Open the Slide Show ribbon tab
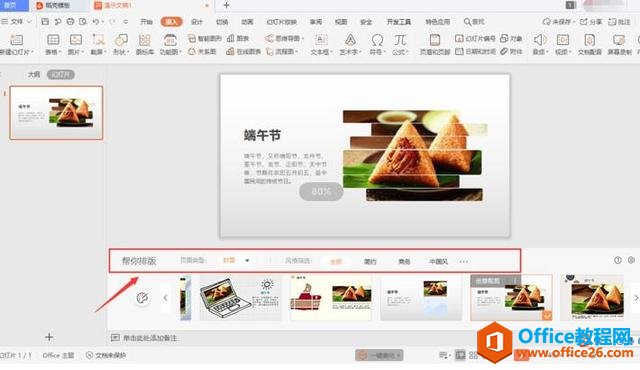The image size is (640, 370). [281, 22]
